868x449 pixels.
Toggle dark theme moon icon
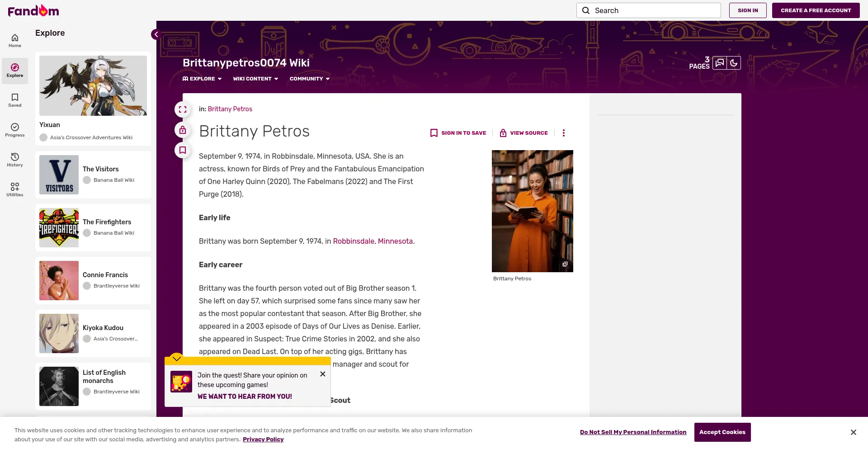734,63
